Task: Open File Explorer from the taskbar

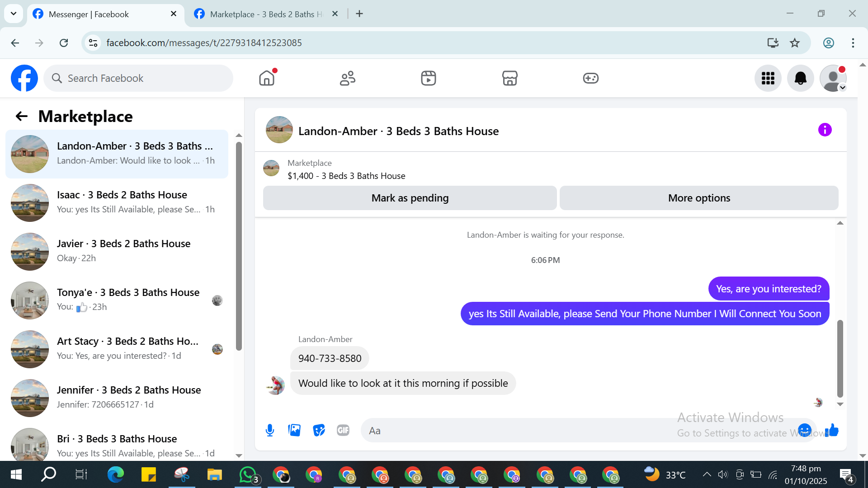Action: pos(215,475)
